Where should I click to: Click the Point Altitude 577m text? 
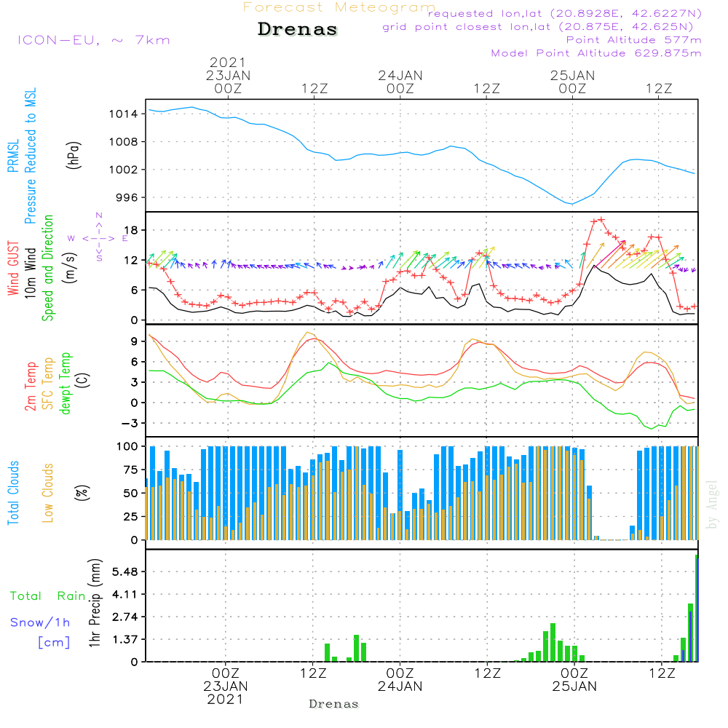(633, 40)
